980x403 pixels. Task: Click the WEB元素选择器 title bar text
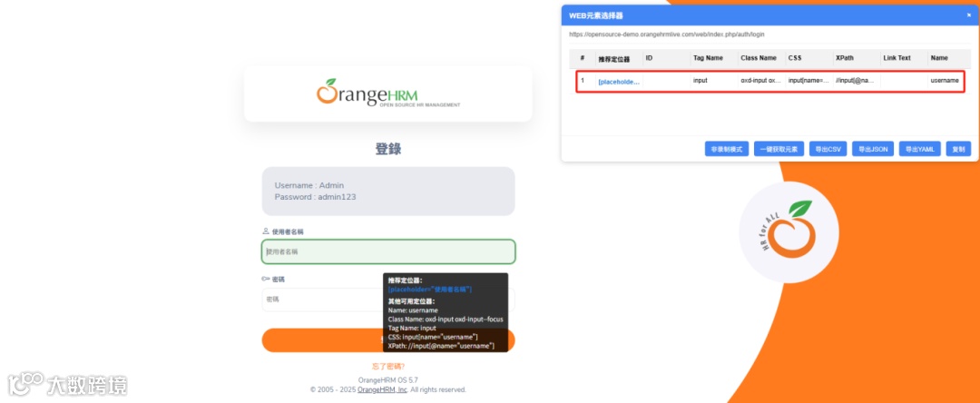pos(596,15)
